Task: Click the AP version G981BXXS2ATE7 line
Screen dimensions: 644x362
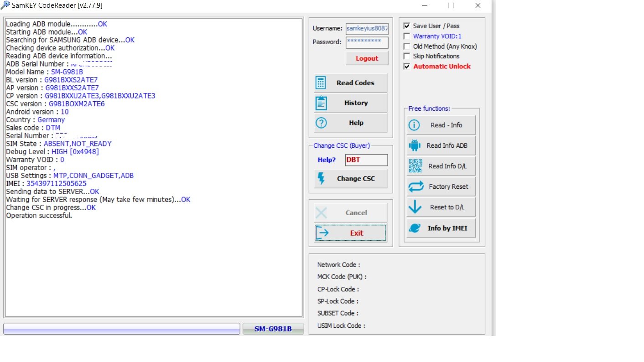Action: [52, 88]
